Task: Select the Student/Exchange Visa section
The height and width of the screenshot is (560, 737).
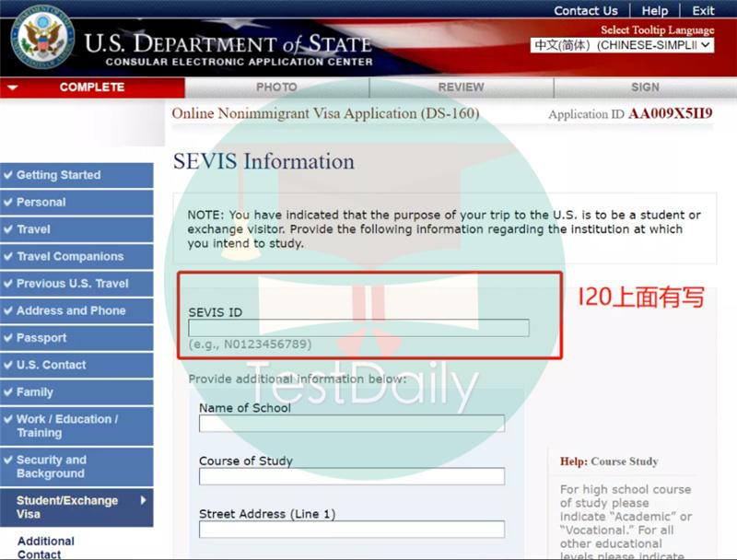Action: [x=76, y=507]
